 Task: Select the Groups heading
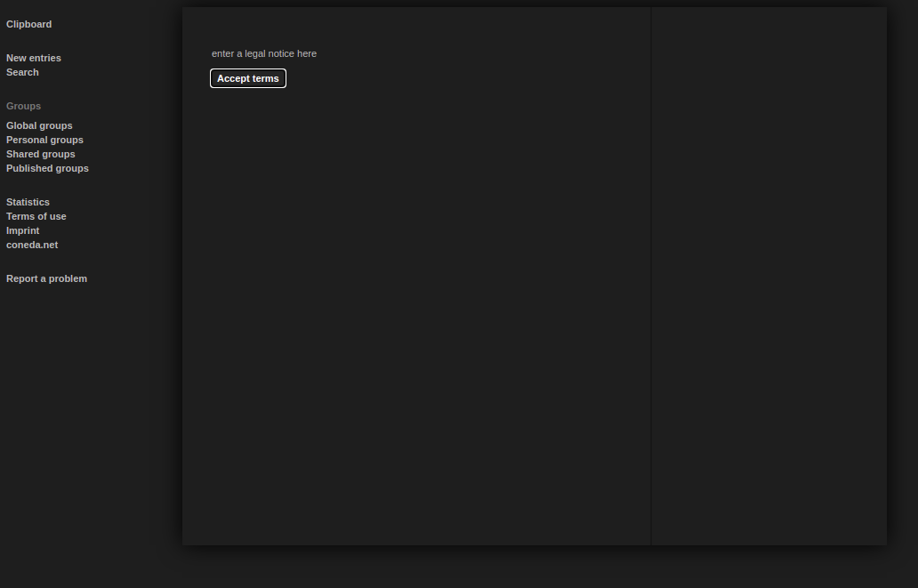(x=23, y=106)
